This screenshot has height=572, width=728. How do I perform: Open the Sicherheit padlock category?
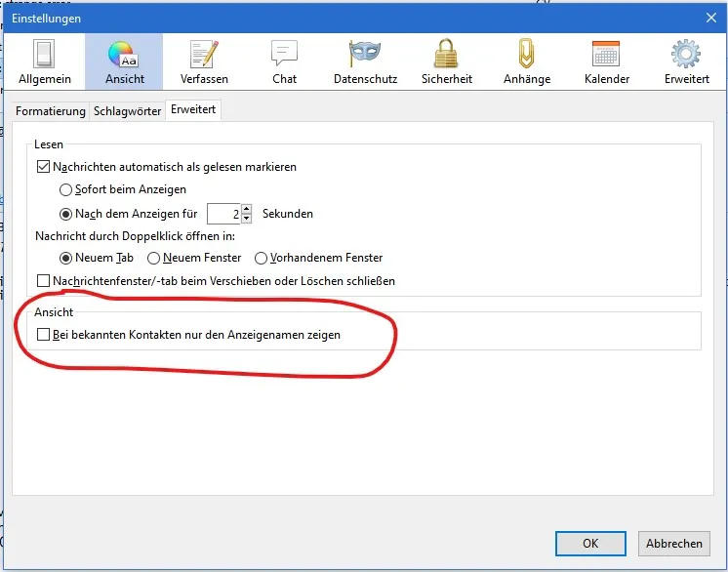coord(446,61)
